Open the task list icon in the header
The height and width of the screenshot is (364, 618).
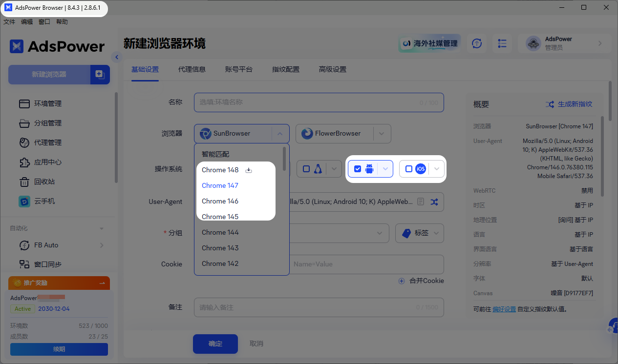click(x=502, y=43)
